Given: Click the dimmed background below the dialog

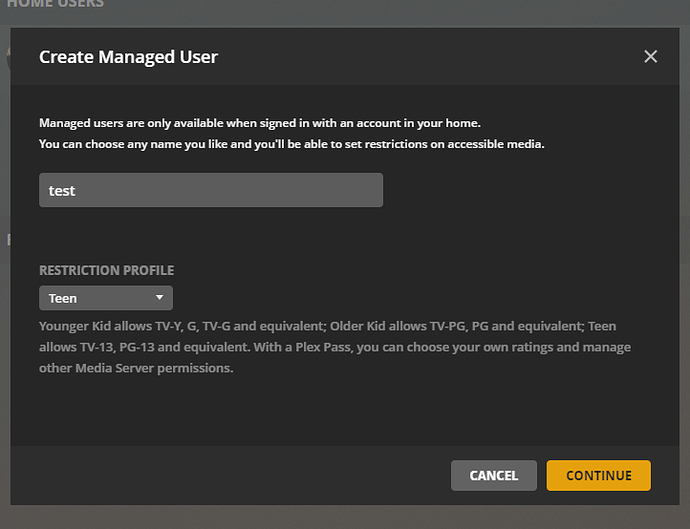Looking at the screenshot, I should (x=345, y=518).
